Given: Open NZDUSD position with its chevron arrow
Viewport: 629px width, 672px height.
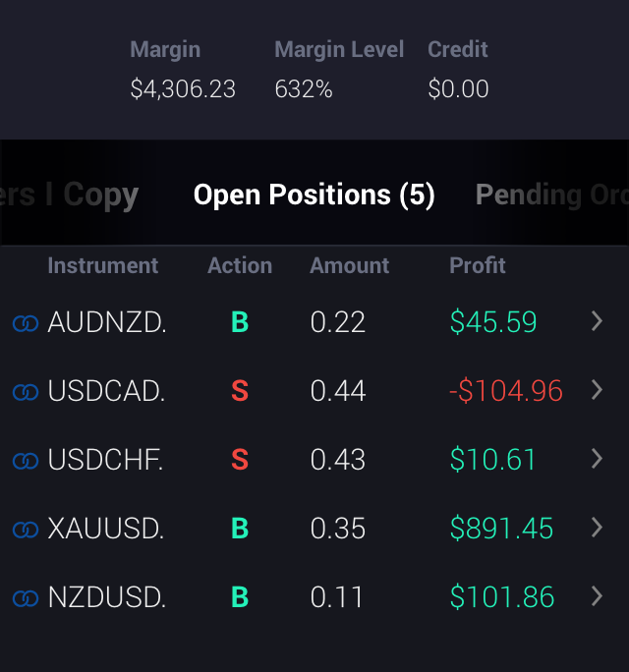Looking at the screenshot, I should point(597,596).
